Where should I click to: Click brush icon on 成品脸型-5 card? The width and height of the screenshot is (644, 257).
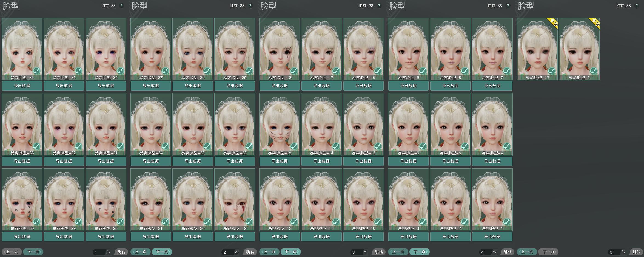(594, 71)
